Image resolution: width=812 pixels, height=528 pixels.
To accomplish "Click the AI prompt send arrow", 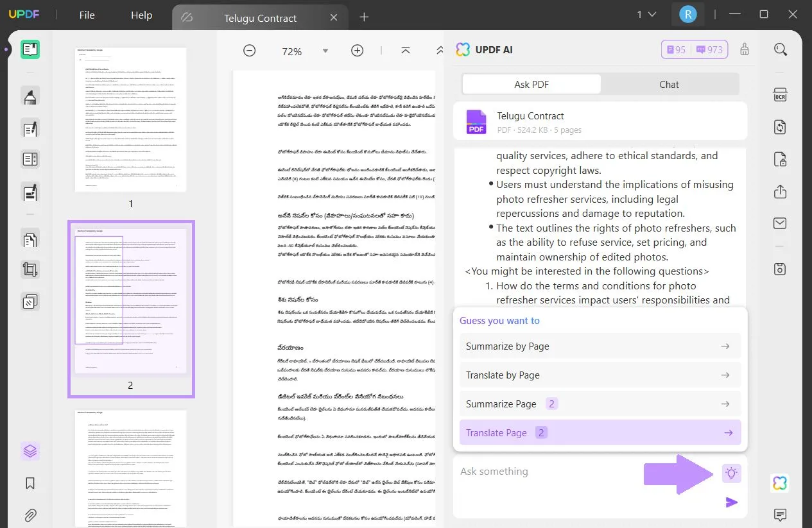I will coord(731,502).
